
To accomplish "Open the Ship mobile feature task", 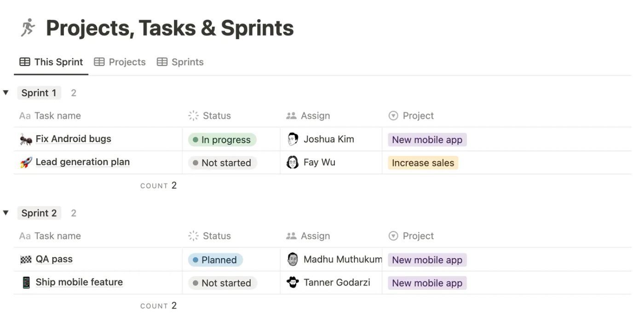I will click(79, 282).
